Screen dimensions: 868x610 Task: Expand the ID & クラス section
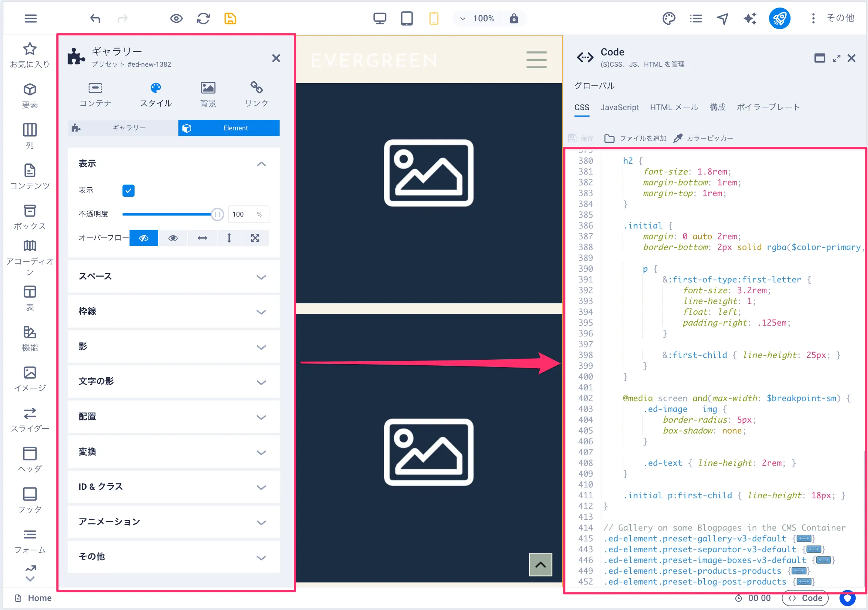pos(174,487)
